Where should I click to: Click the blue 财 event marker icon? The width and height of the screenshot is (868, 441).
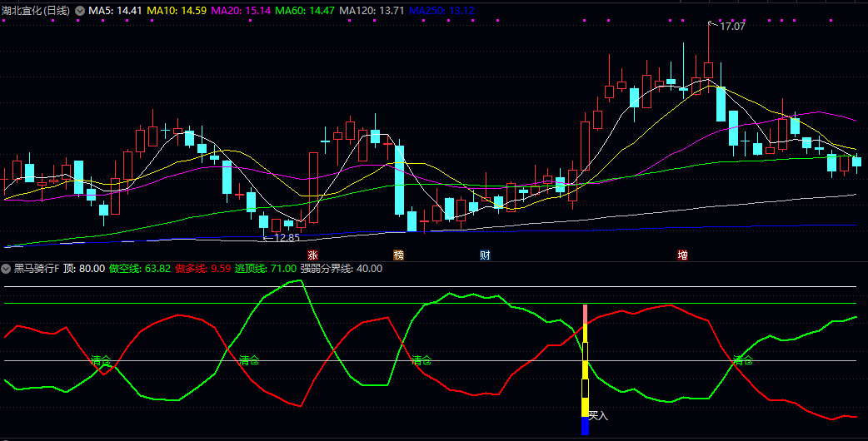485,255
